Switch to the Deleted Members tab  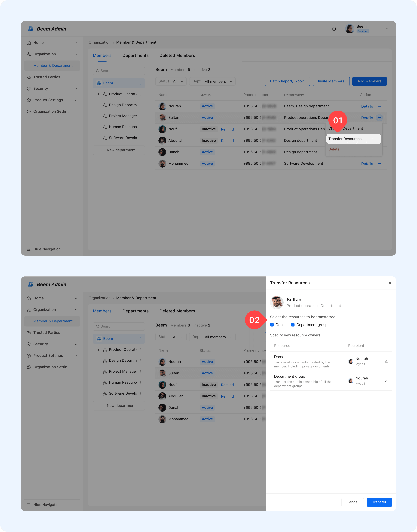pyautogui.click(x=177, y=55)
